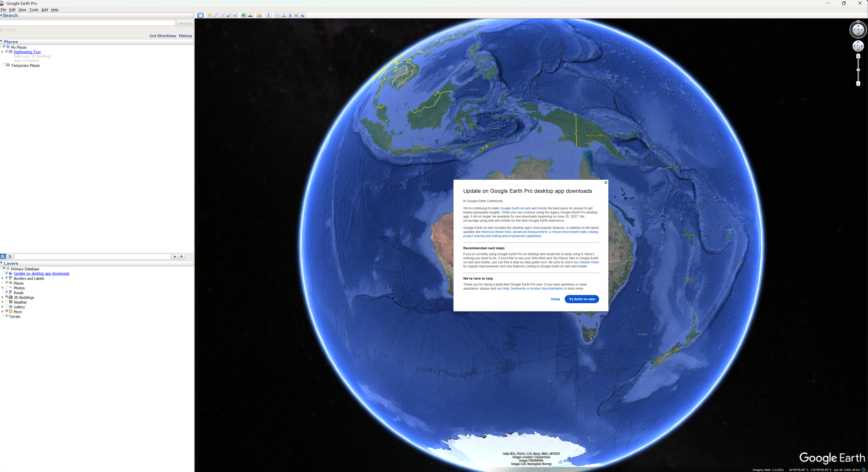Enable the Weather layer checkbox
Screen dimensions: 868x472
click(7, 302)
